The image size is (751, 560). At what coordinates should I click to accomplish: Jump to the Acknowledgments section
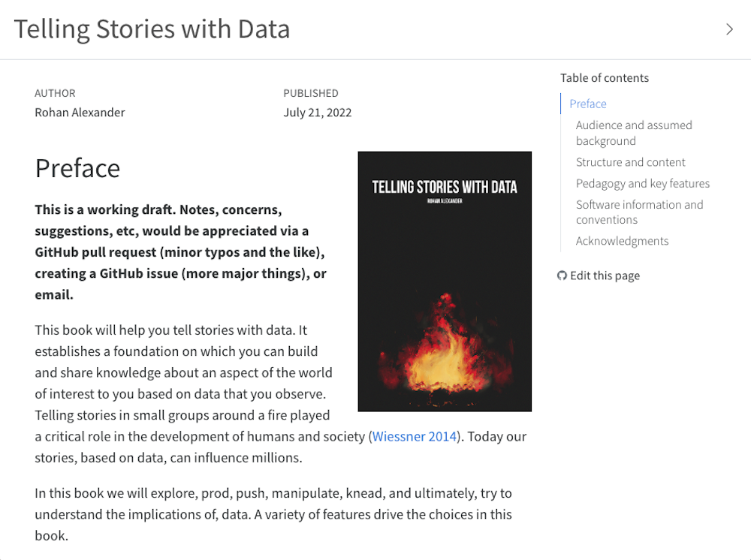[x=623, y=241]
